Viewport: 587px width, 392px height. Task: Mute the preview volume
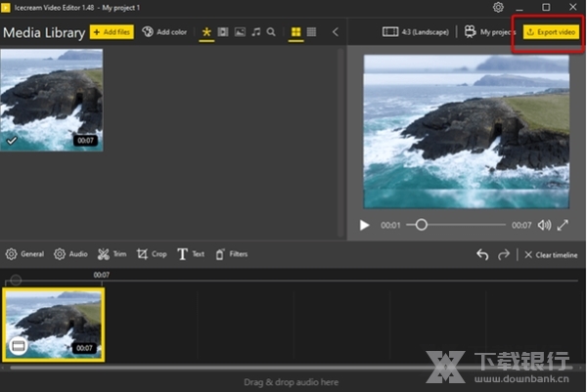(544, 225)
